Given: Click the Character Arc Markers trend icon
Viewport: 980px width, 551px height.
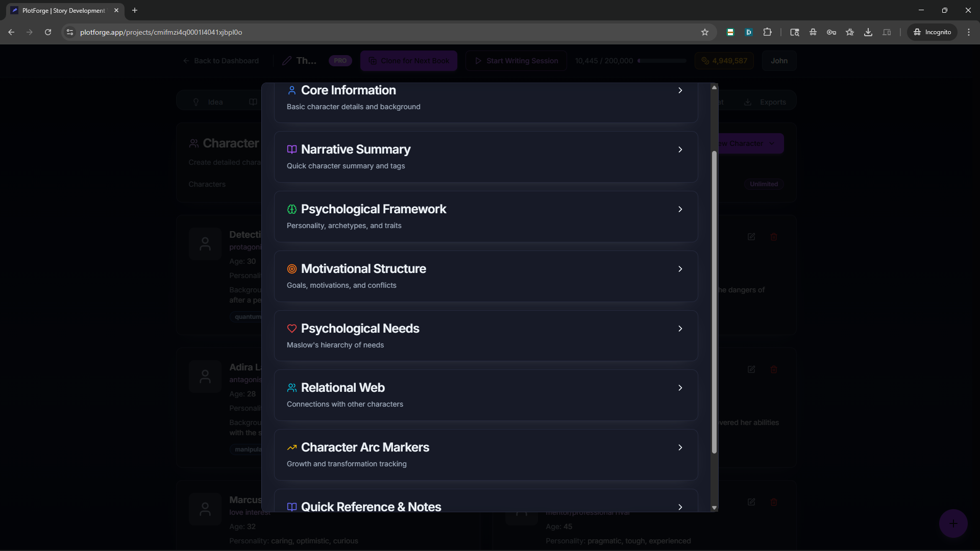Looking at the screenshot, I should (x=292, y=447).
